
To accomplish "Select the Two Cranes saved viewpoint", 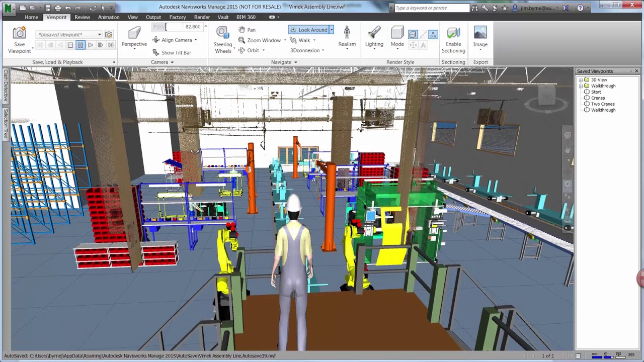I will tap(602, 104).
